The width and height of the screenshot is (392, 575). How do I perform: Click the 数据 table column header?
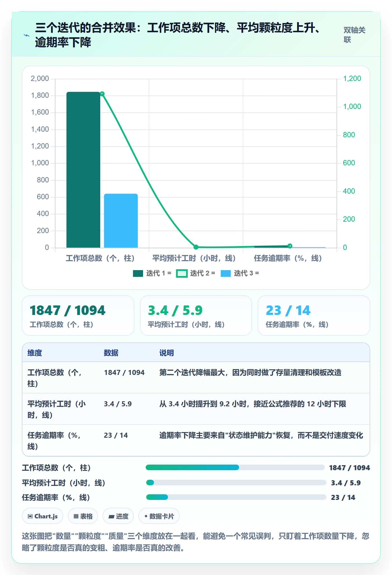(x=111, y=353)
